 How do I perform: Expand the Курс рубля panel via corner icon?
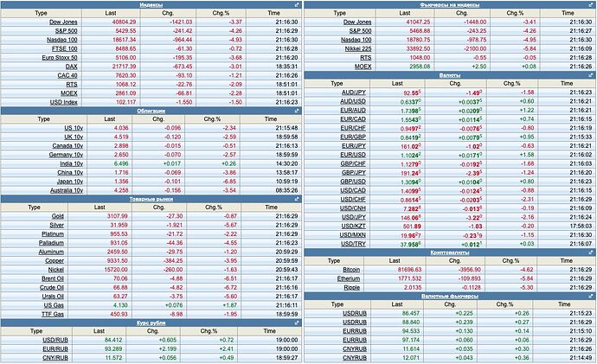tap(297, 322)
